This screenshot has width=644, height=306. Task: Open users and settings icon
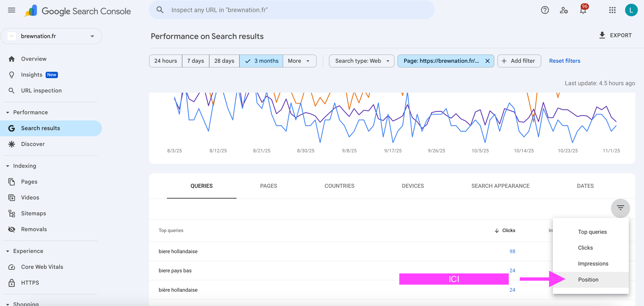click(563, 10)
